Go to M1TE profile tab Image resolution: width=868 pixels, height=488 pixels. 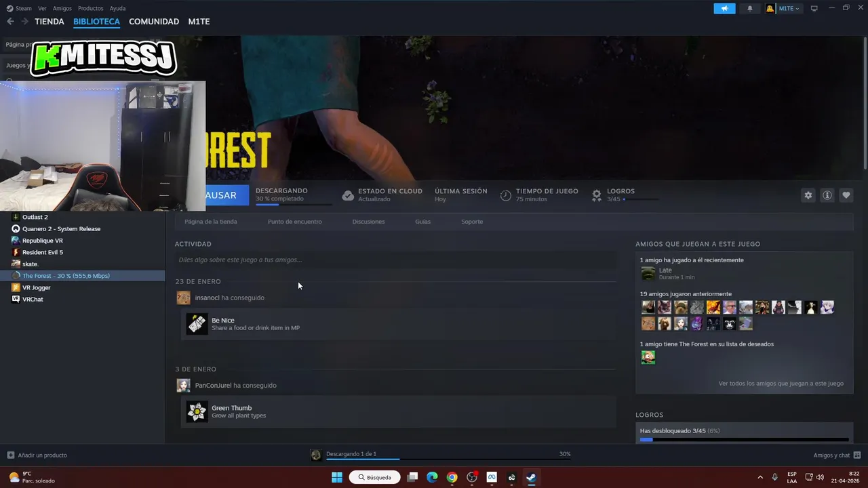199,22
